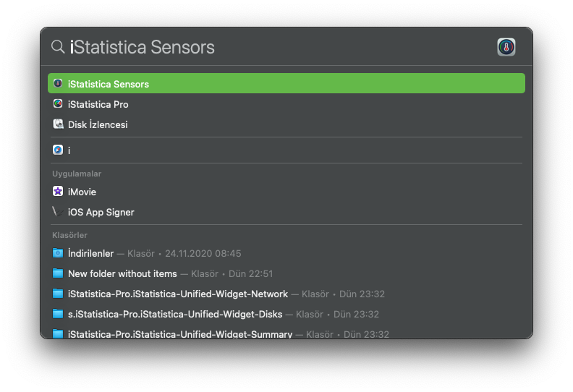The height and width of the screenshot is (392, 573).
Task: Choose Disk İzlencesi from results
Action: click(x=98, y=124)
